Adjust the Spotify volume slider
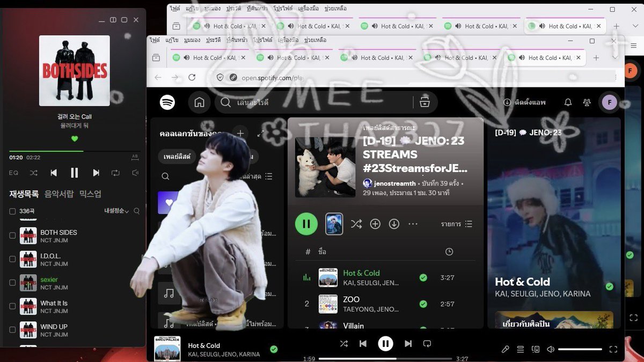Viewport: 644px width, 362px height. 580,349
